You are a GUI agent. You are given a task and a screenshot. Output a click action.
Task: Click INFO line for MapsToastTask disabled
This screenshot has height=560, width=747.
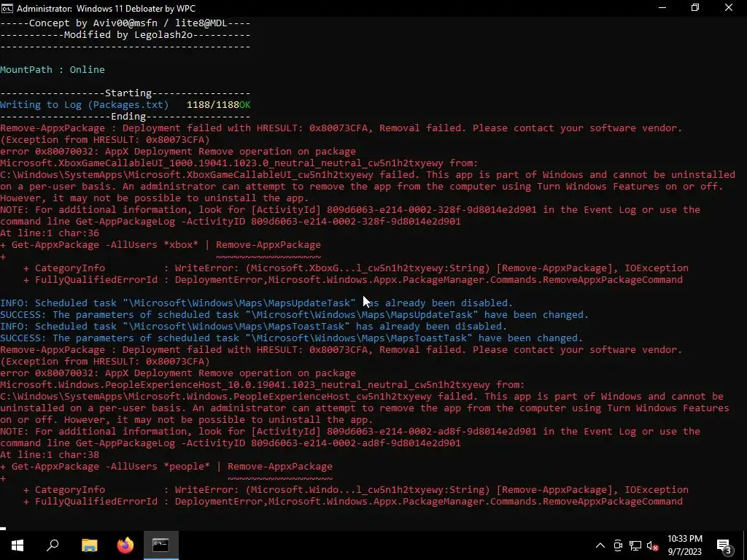coord(253,326)
